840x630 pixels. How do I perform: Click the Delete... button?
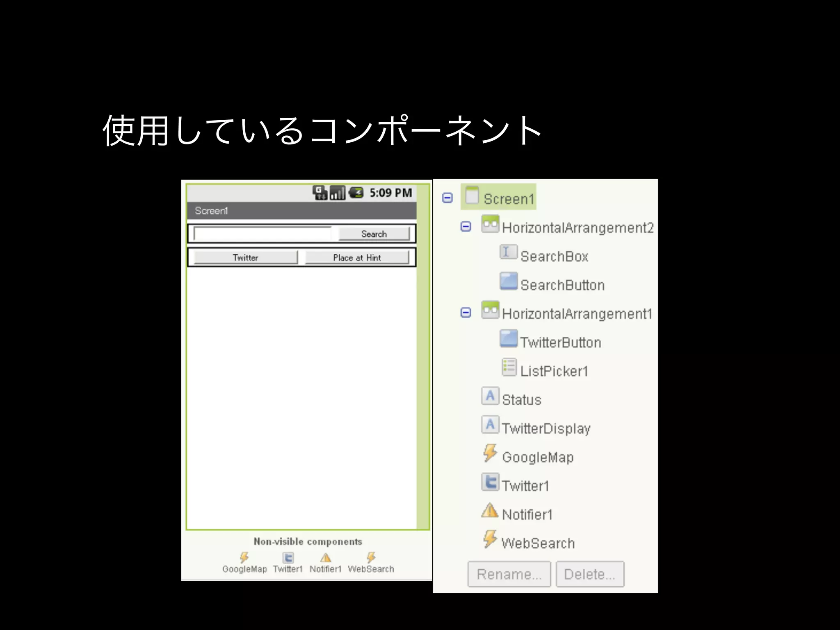pos(590,574)
